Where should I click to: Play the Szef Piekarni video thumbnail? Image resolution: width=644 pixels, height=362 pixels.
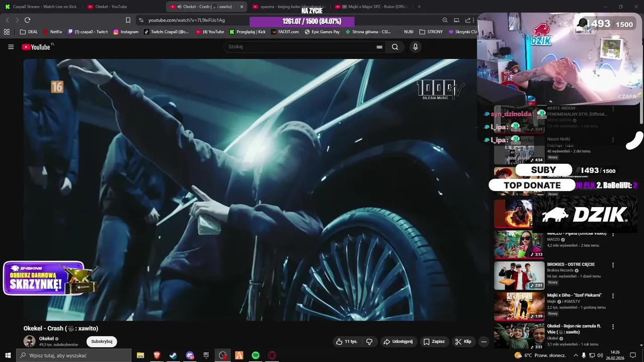tap(519, 306)
